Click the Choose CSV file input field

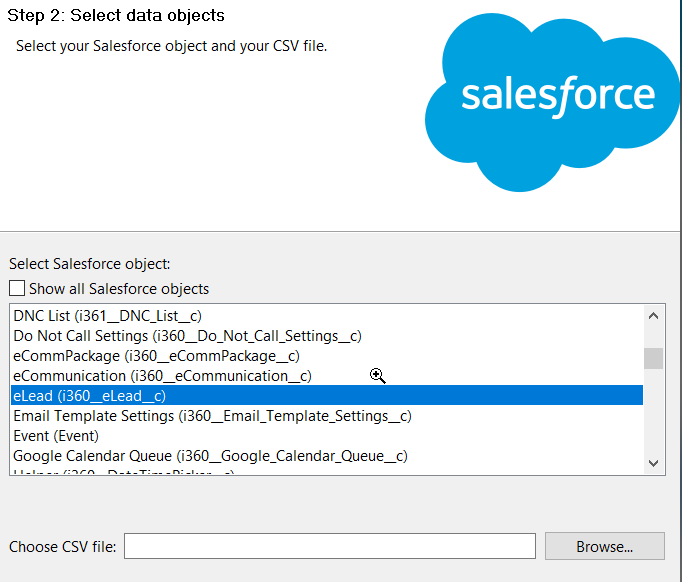330,546
